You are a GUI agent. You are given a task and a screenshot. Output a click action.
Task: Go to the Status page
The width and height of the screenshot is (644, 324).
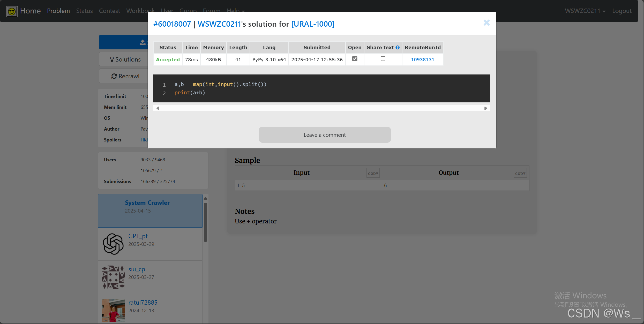84,11
